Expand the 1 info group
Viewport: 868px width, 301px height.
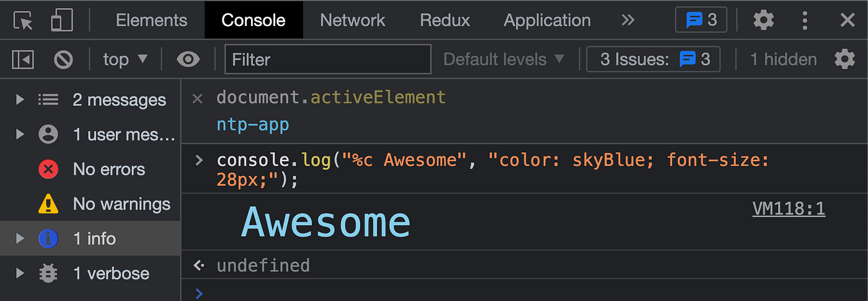(20, 238)
